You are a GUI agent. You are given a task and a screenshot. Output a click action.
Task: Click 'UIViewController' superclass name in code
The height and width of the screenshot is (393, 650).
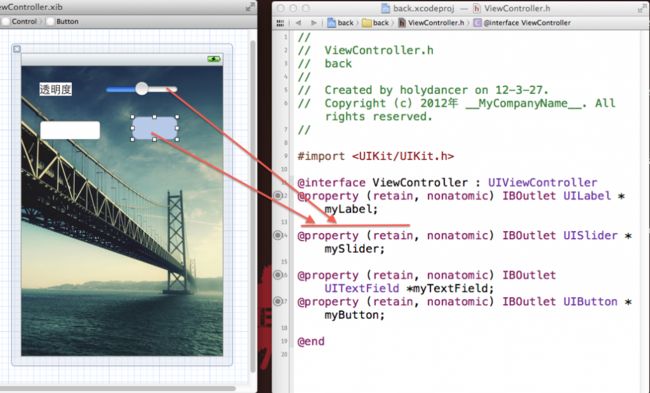coord(542,182)
